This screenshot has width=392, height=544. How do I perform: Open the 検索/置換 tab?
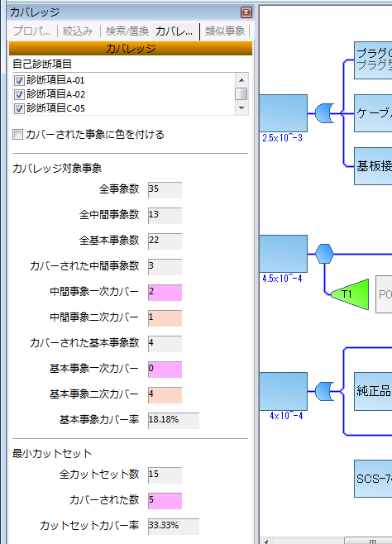127,31
